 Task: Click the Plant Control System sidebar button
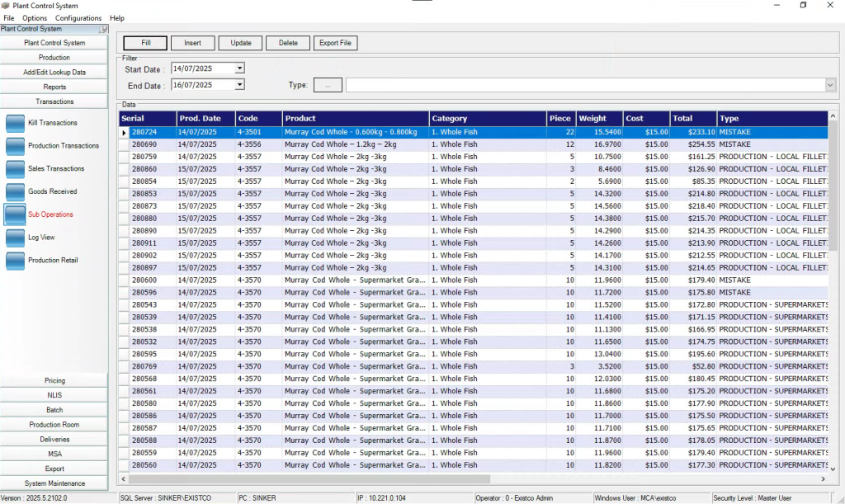(x=54, y=43)
